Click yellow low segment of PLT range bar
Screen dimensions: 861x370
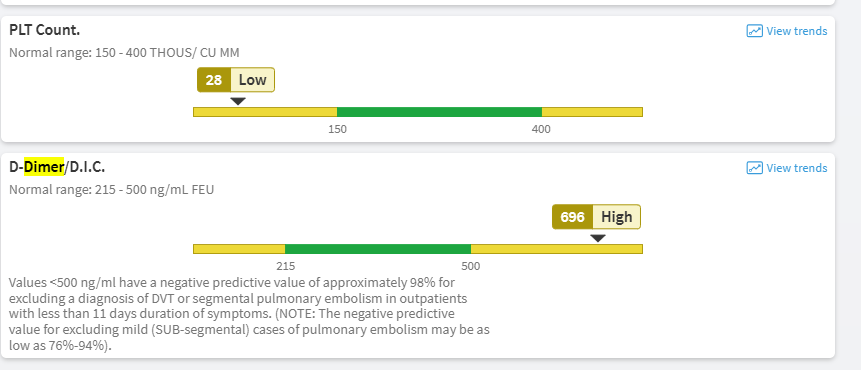click(x=265, y=112)
